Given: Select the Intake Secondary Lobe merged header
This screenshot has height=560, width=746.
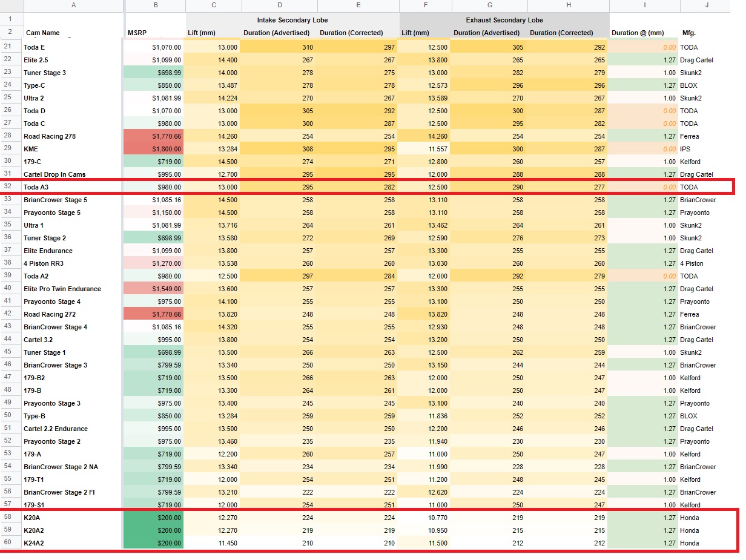Looking at the screenshot, I should (292, 20).
